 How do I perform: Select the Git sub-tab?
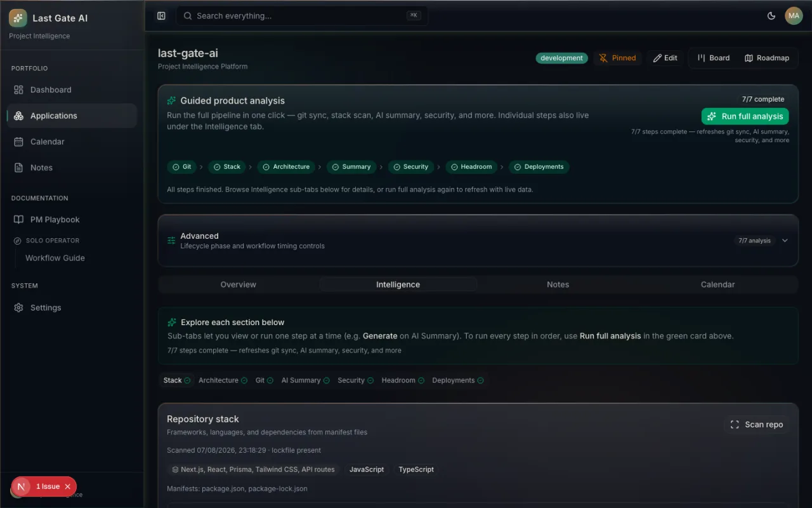[265, 380]
